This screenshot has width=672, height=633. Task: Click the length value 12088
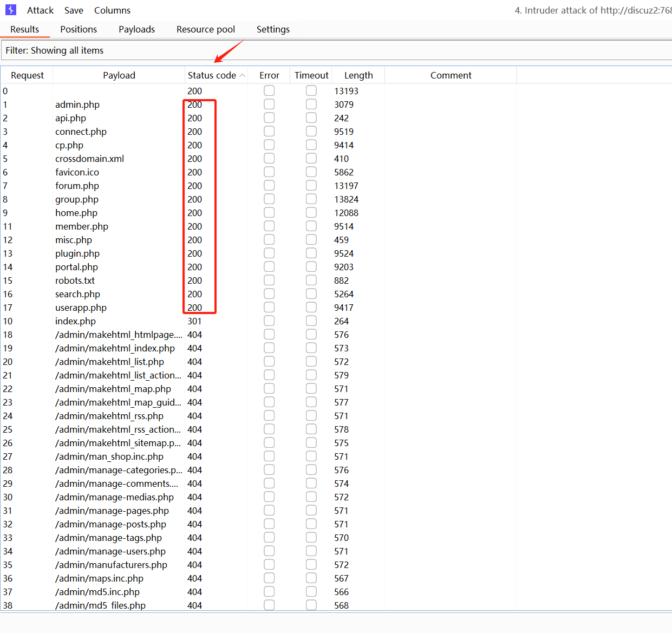tap(346, 213)
